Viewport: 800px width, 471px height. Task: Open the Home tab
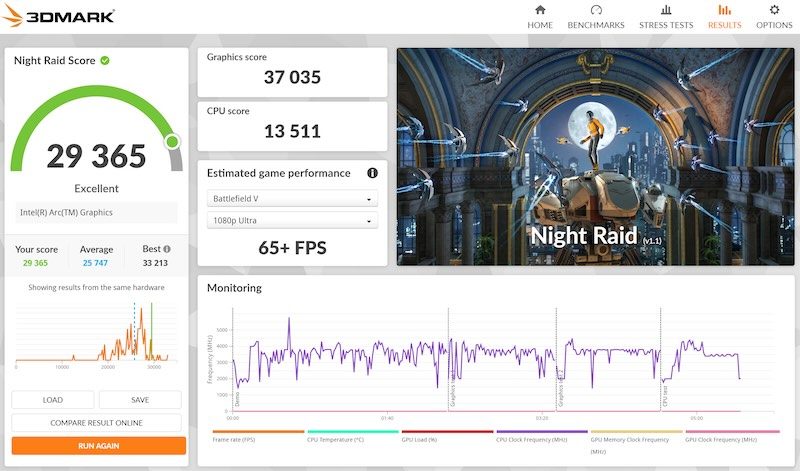pyautogui.click(x=540, y=17)
